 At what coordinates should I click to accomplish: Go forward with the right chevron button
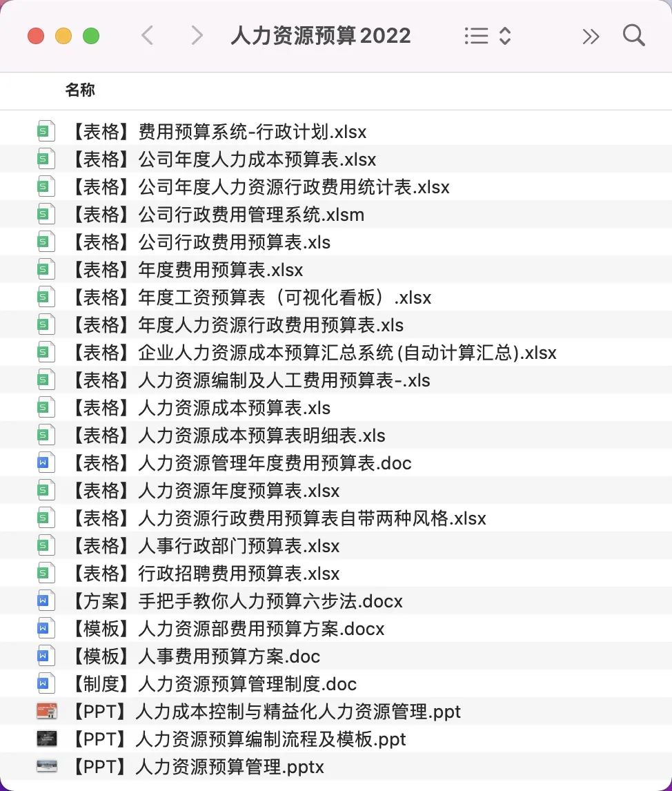(197, 36)
